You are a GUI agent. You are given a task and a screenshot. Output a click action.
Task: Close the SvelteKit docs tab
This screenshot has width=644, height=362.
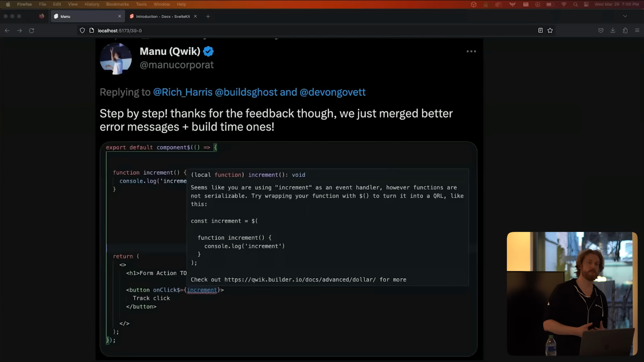pyautogui.click(x=195, y=16)
